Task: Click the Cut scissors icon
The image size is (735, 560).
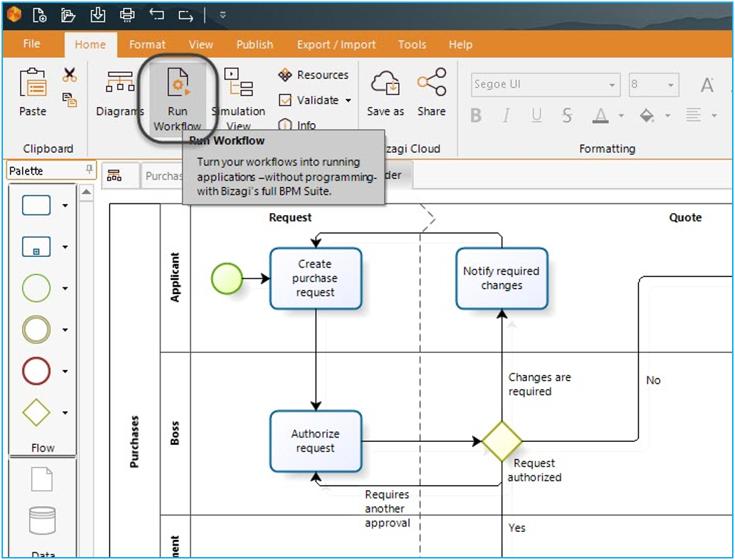Action: point(70,75)
